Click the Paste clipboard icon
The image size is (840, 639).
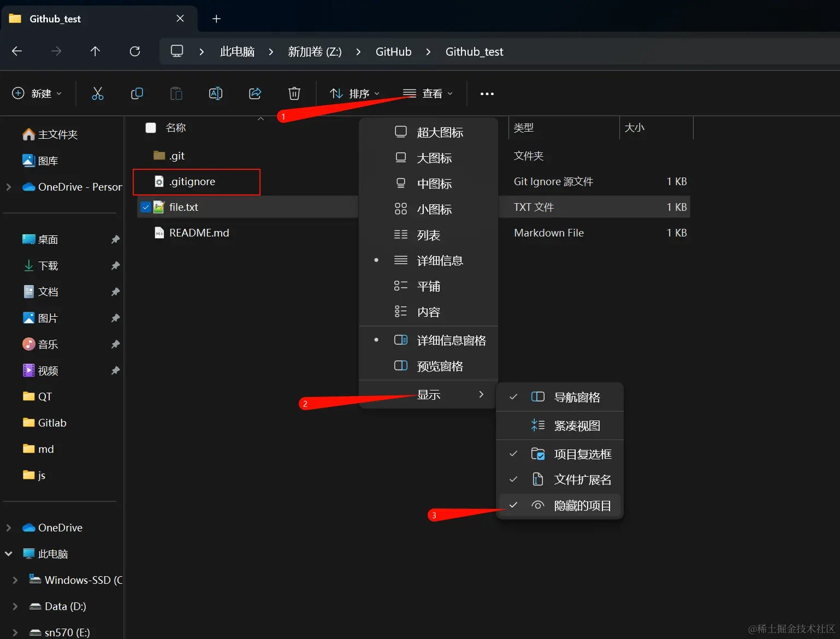tap(176, 93)
